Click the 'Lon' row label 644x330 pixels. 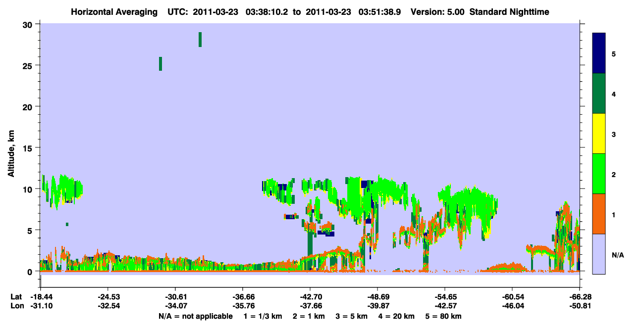coord(16,306)
